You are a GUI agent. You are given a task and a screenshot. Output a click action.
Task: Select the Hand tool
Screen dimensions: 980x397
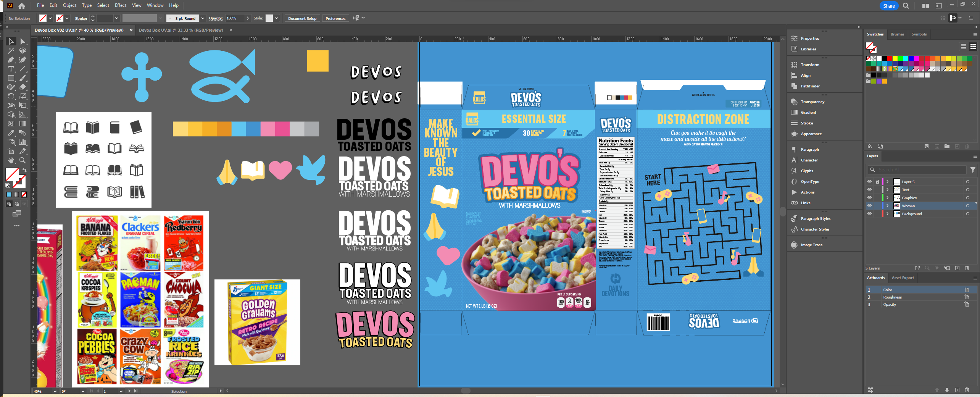click(x=11, y=160)
